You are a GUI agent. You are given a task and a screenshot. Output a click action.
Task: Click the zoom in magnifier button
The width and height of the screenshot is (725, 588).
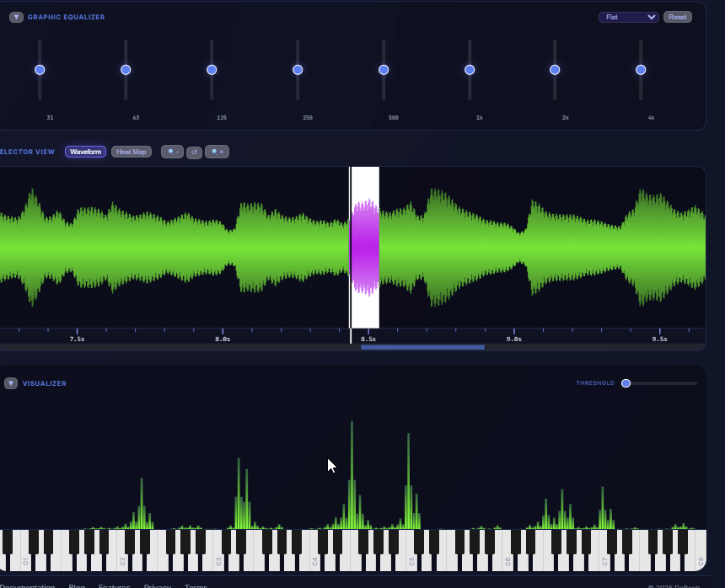pyautogui.click(x=217, y=152)
